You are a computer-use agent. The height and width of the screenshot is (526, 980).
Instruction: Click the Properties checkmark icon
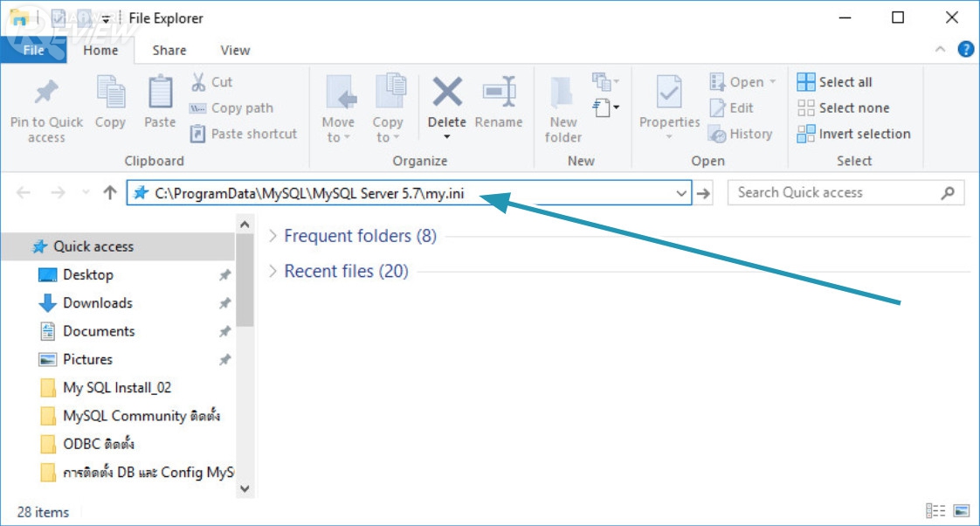click(669, 93)
